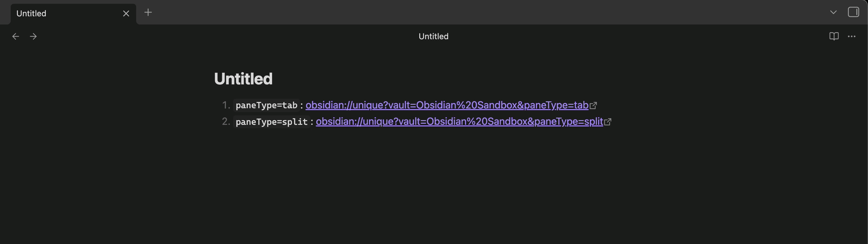Open the more options three-dot menu
The image size is (868, 244).
tap(851, 36)
